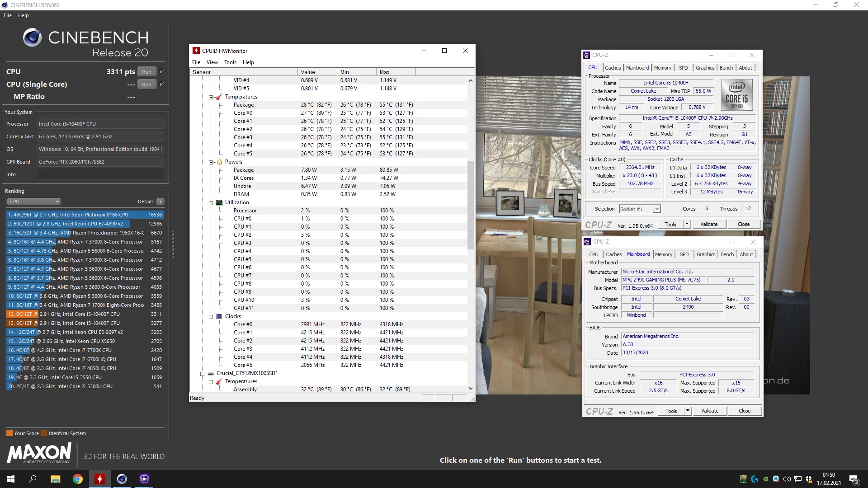Open Windows search from the taskbar
Image resolution: width=868 pixels, height=488 pixels.
[x=33, y=479]
